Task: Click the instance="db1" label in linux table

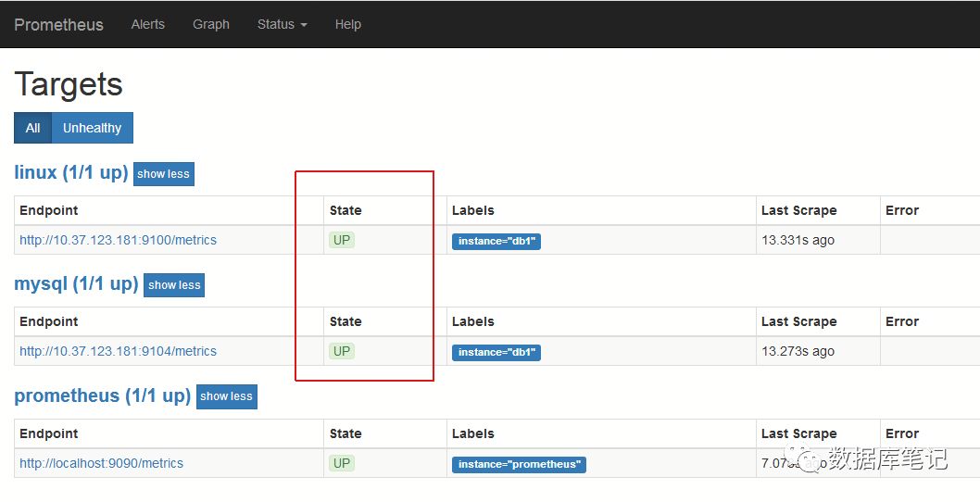Action: pyautogui.click(x=496, y=241)
